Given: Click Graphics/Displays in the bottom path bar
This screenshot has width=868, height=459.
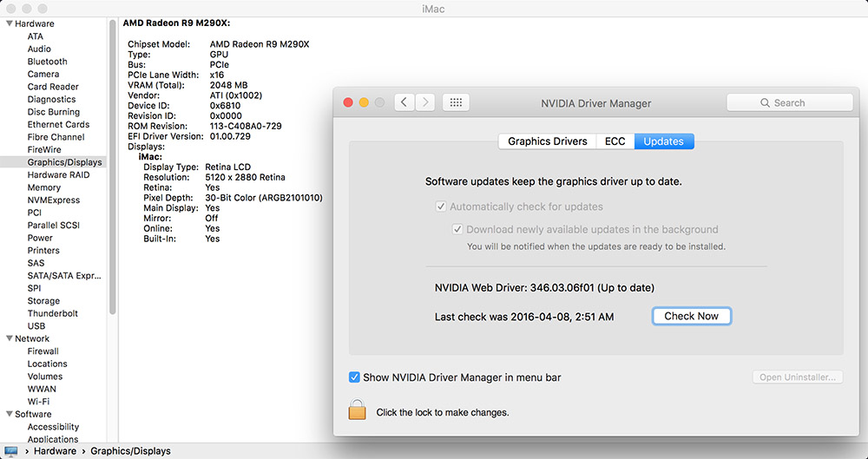Looking at the screenshot, I should click(x=131, y=451).
